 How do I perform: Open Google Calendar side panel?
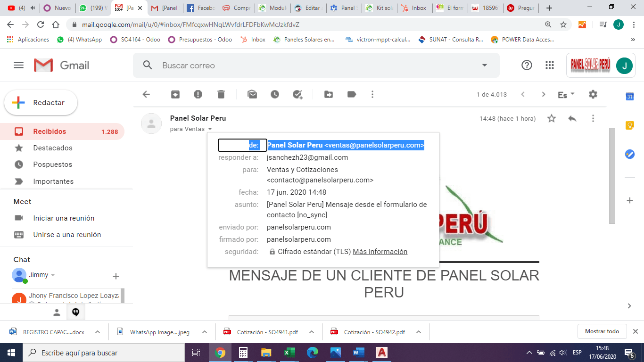coord(629,97)
